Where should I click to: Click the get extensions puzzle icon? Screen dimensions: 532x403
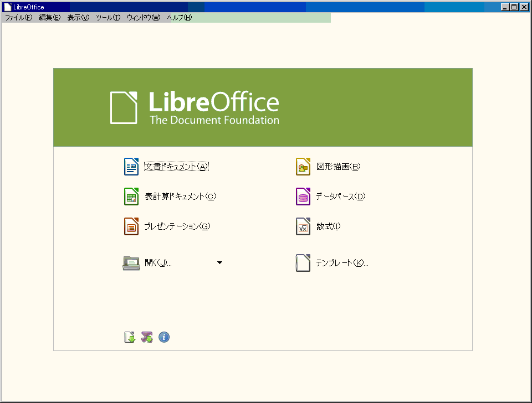(x=147, y=337)
